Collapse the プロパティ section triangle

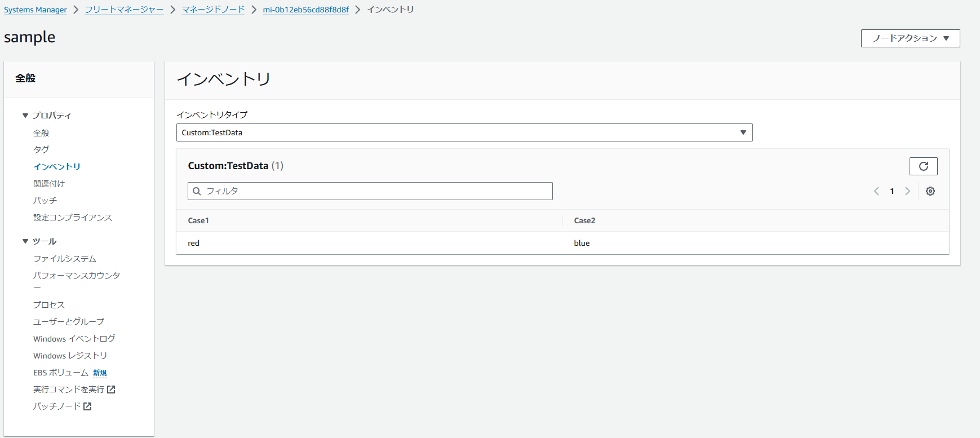click(x=25, y=116)
